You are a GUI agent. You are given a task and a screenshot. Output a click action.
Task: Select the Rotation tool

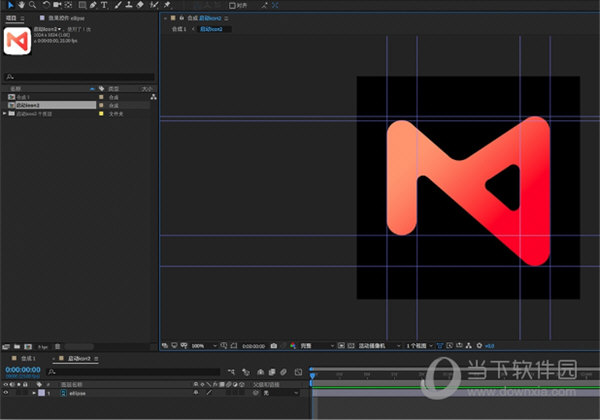[x=46, y=5]
